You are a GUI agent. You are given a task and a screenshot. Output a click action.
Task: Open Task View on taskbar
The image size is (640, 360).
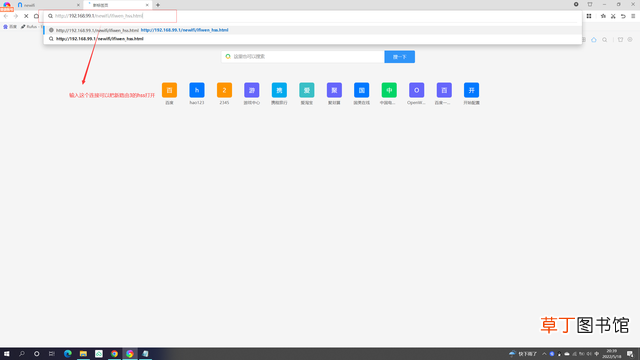(x=51, y=354)
